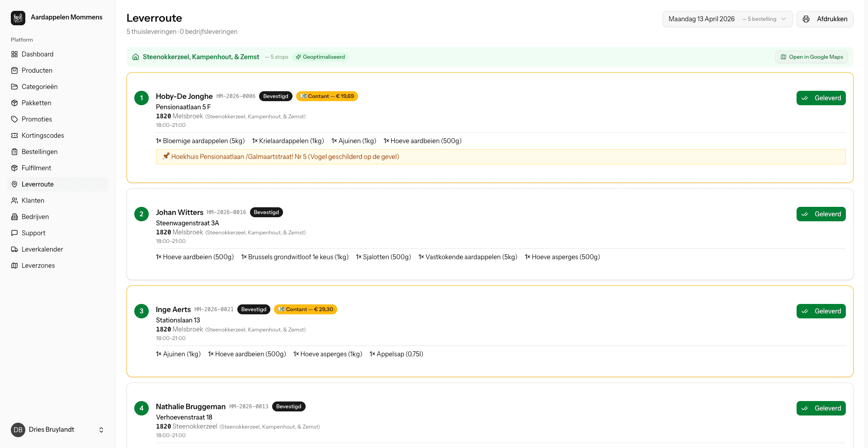
Task: Click the green stop number 4 marker
Action: 142,408
